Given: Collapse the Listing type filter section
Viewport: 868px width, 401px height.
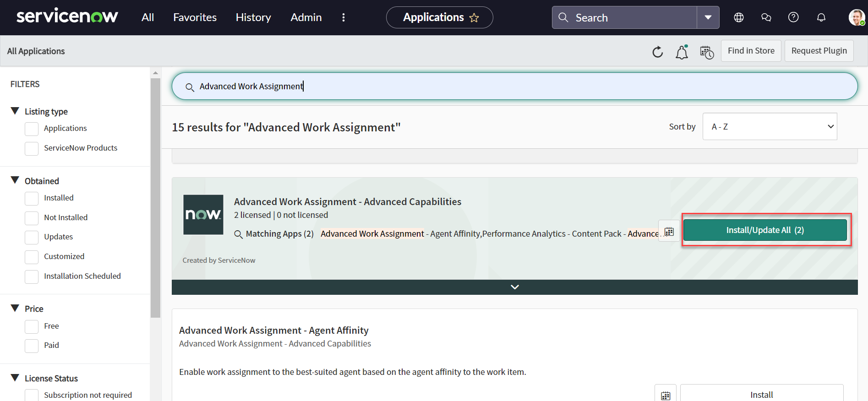Looking at the screenshot, I should tap(15, 111).
